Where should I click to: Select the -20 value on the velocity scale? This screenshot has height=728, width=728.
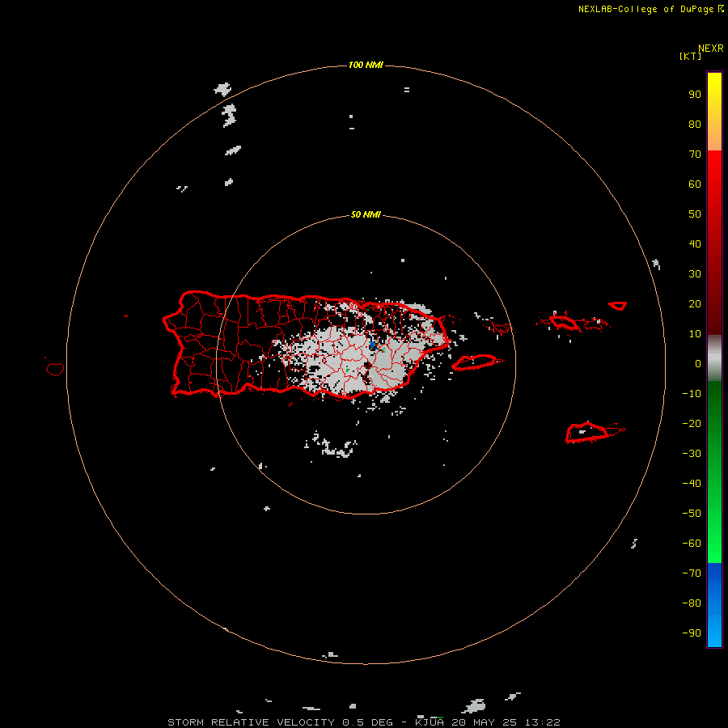692,423
